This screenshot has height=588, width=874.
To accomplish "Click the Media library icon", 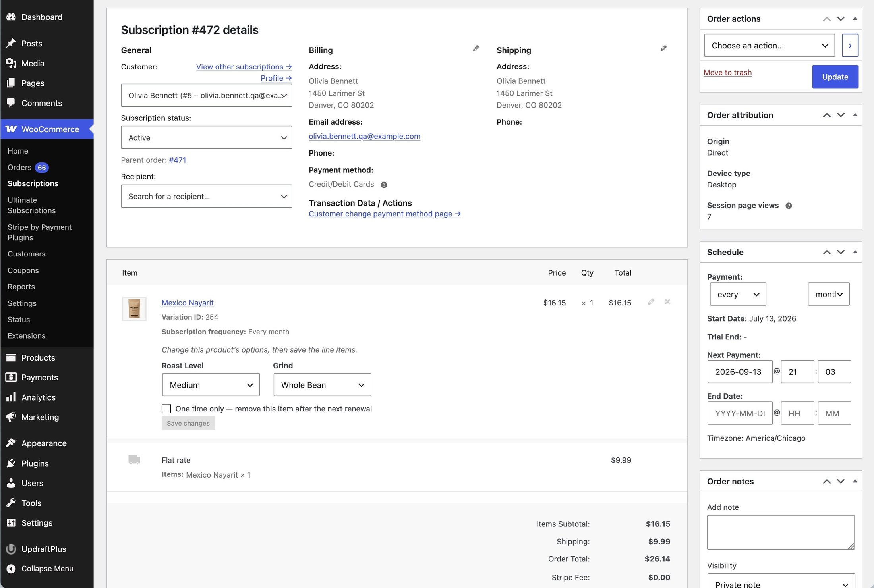I will pos(11,63).
